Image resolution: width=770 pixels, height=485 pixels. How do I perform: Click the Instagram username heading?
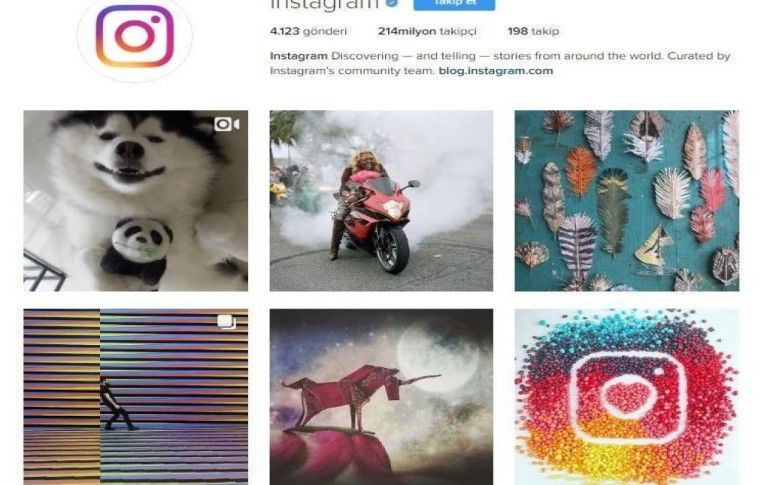coord(325,4)
